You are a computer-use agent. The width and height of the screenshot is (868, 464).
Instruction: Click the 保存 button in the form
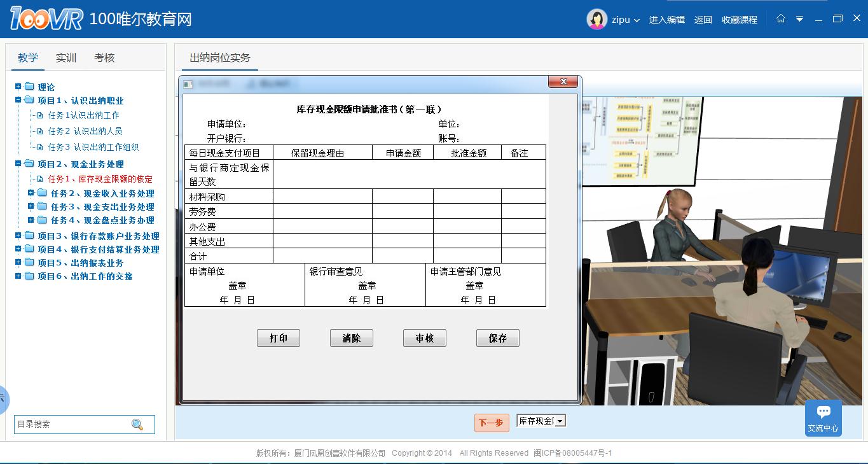[x=497, y=338]
